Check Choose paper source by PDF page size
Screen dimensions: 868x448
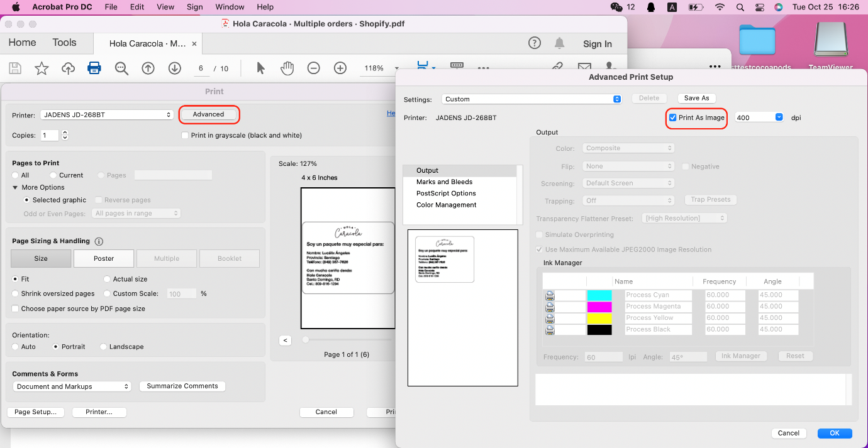[15, 309]
